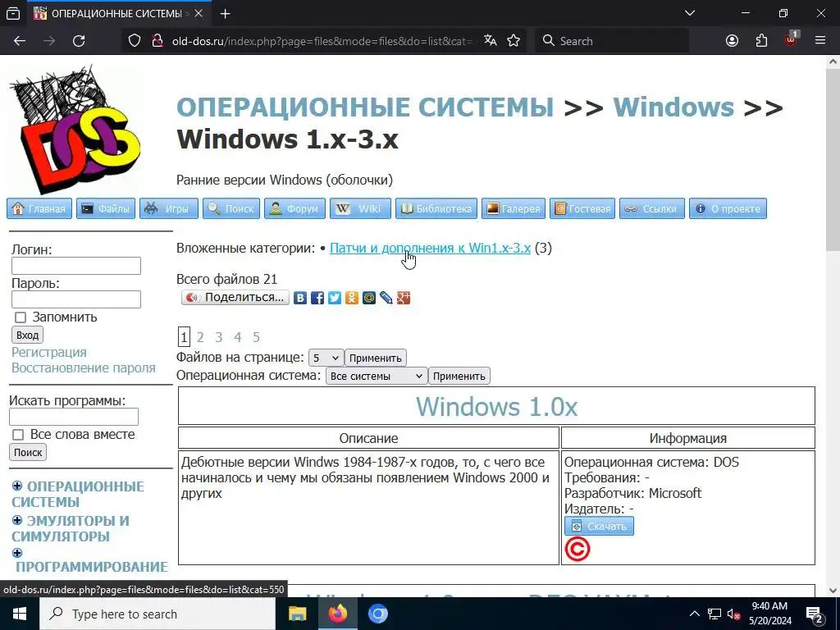This screenshot has width=840, height=630.
Task: List all tabs dropdown arrow
Action: (x=690, y=13)
